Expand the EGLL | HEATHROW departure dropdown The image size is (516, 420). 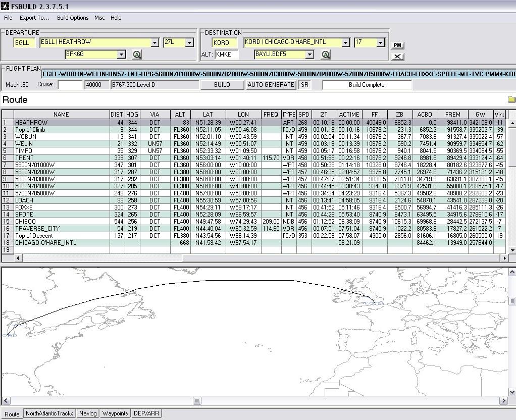(x=154, y=42)
